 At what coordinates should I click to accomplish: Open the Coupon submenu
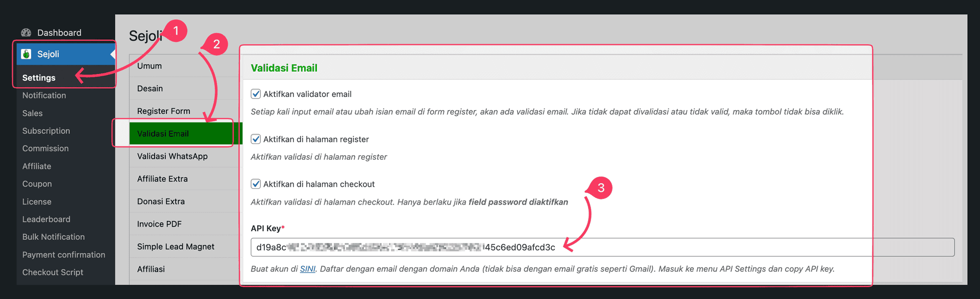coord(37,184)
